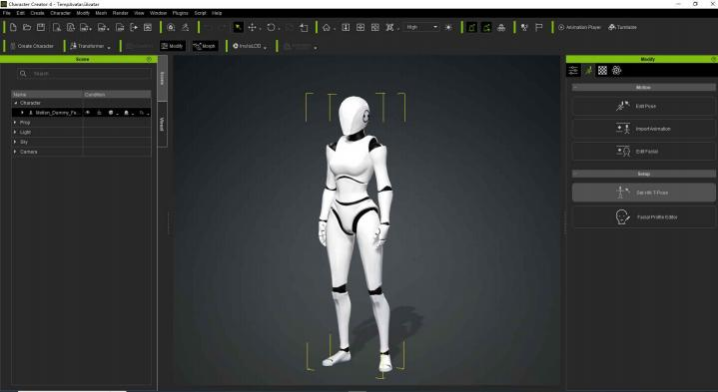The image size is (718, 392).
Task: Select the Rotate object tool
Action: [x=271, y=27]
